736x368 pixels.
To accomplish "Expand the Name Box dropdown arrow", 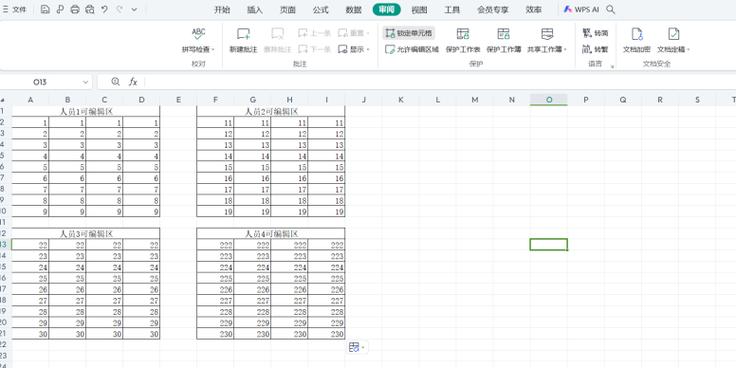I will click(85, 82).
